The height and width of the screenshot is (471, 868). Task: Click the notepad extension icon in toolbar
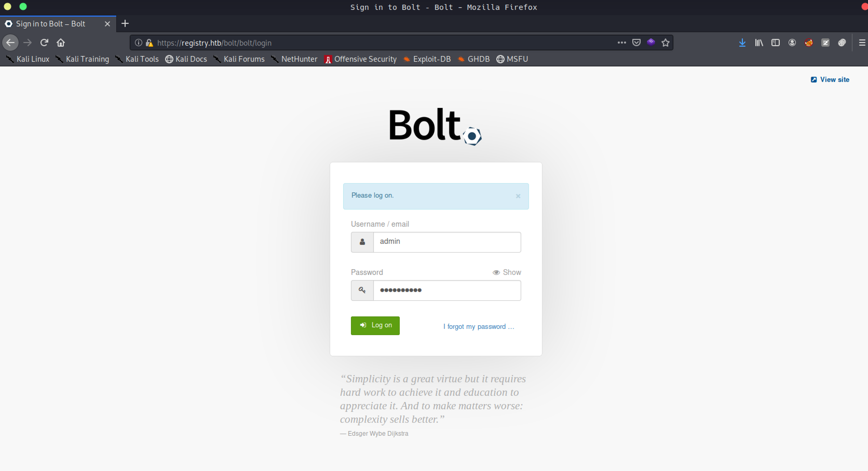click(825, 43)
